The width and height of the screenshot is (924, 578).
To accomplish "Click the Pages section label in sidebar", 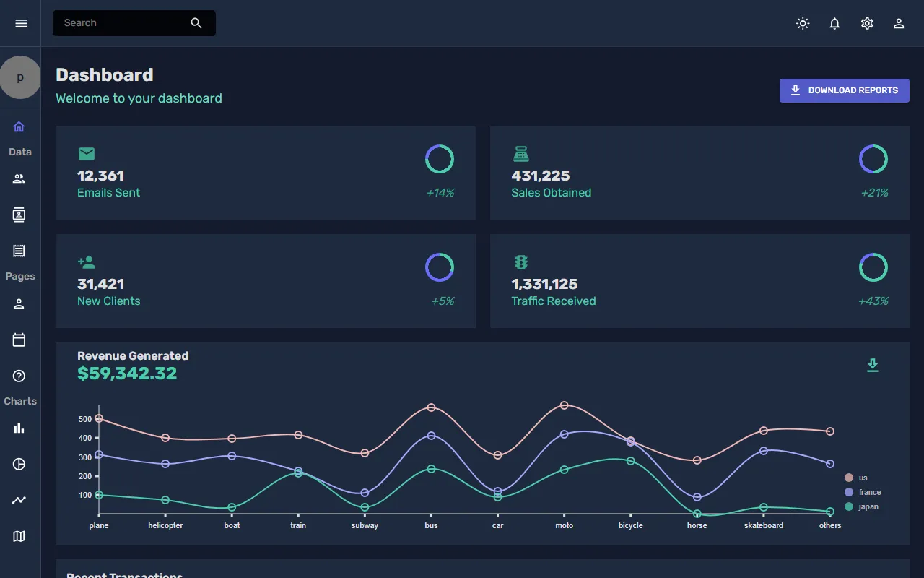I will point(20,277).
